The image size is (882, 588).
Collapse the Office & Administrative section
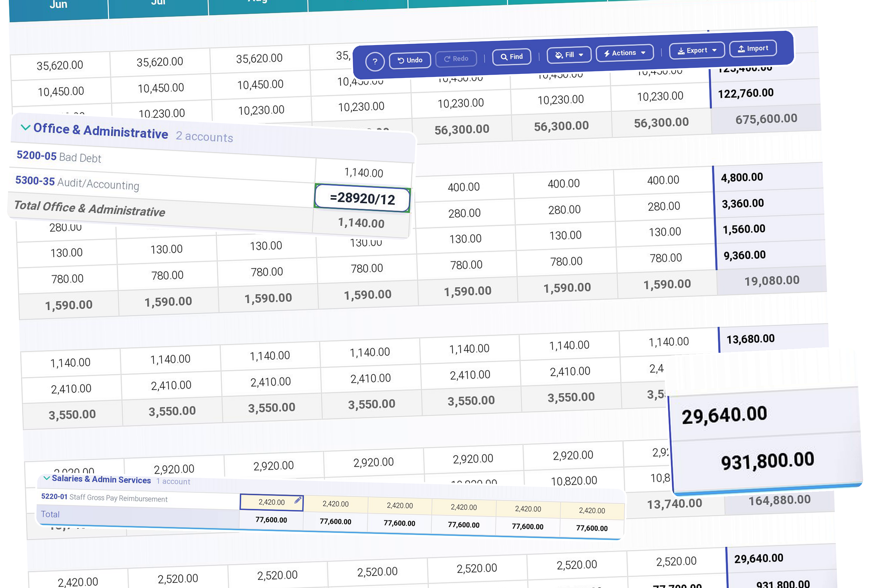coord(25,128)
